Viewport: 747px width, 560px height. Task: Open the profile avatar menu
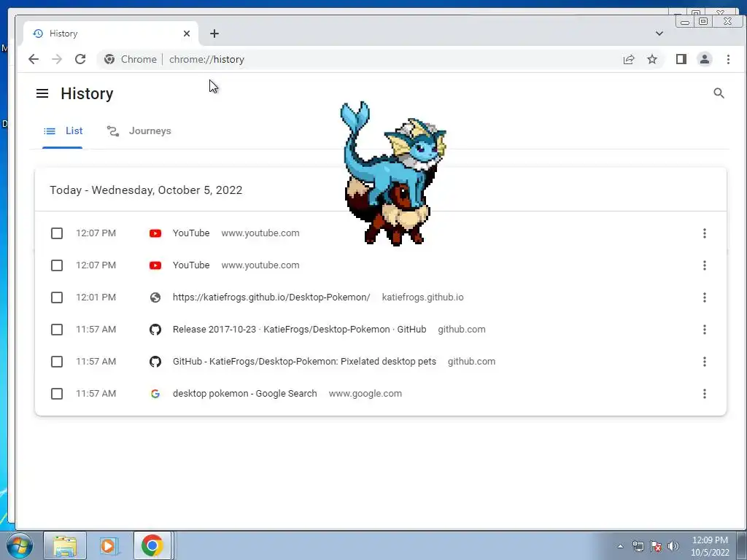705,59
